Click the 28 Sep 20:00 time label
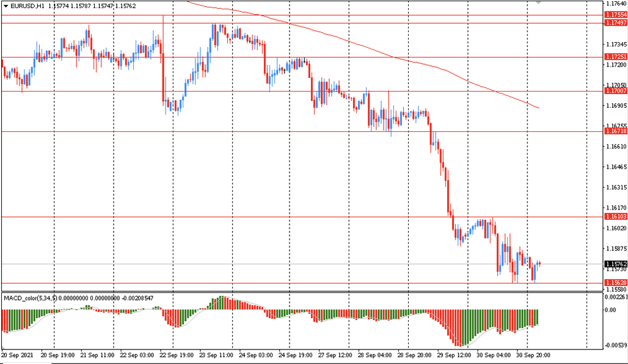 414,355
